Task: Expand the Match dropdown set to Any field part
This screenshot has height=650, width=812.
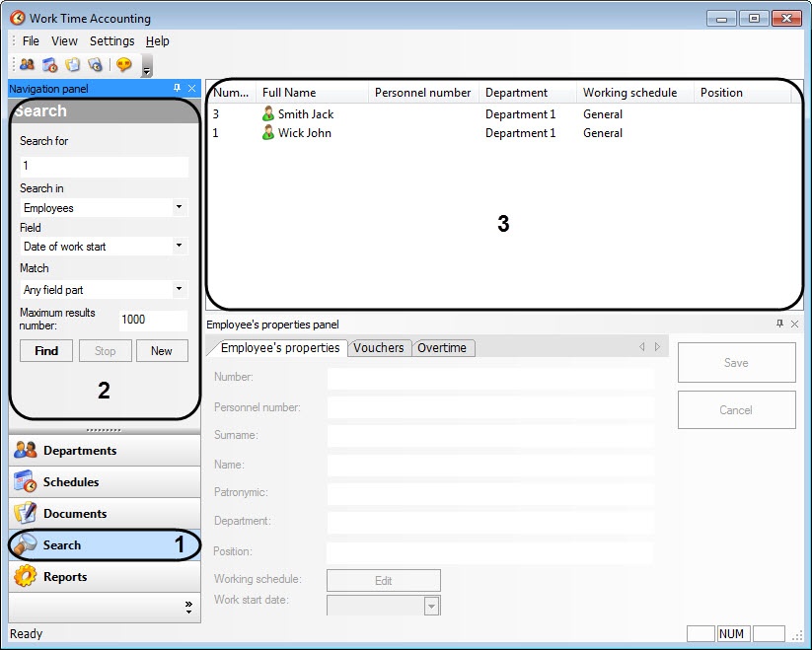Action: 179,290
